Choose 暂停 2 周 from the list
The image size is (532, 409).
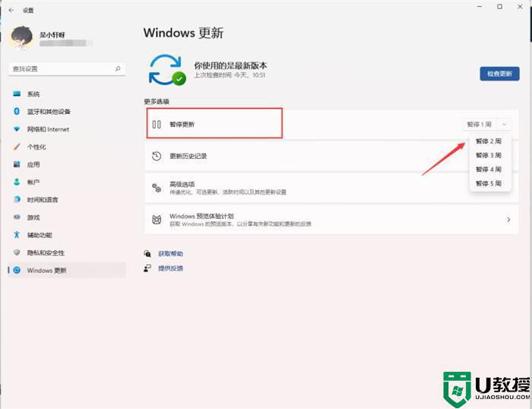click(489, 141)
